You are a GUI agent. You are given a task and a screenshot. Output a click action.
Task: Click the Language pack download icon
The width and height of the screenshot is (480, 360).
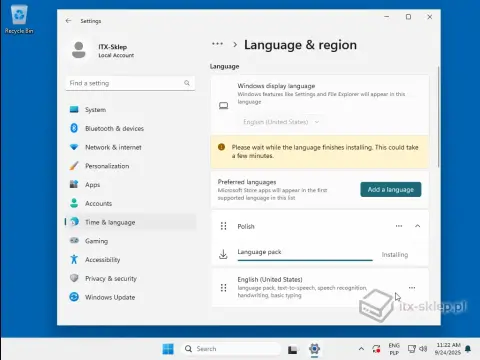(x=223, y=254)
